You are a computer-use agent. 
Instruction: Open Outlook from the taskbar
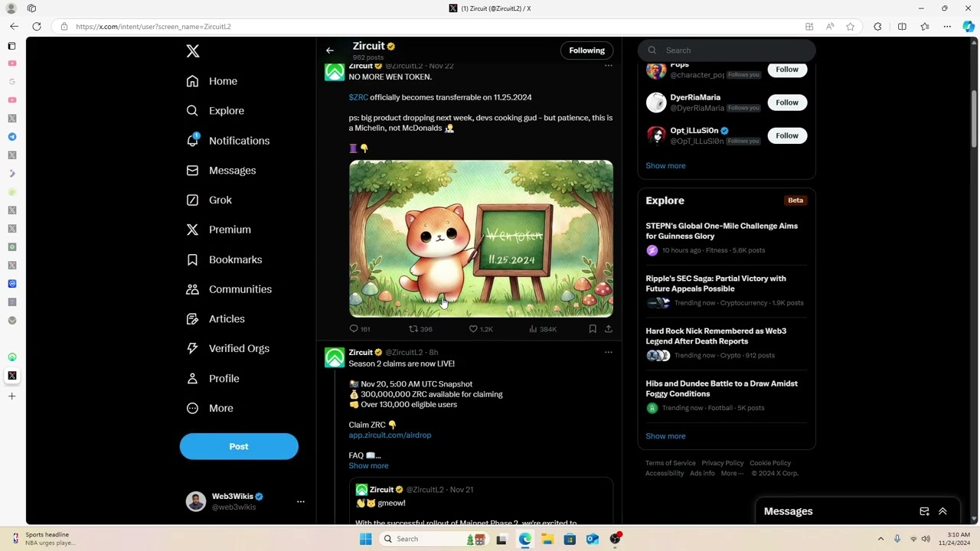click(x=592, y=539)
